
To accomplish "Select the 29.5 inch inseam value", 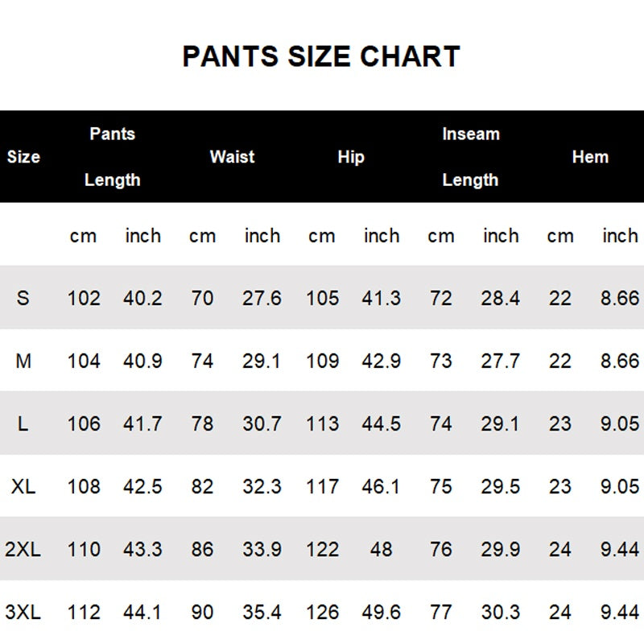I will click(x=501, y=486).
